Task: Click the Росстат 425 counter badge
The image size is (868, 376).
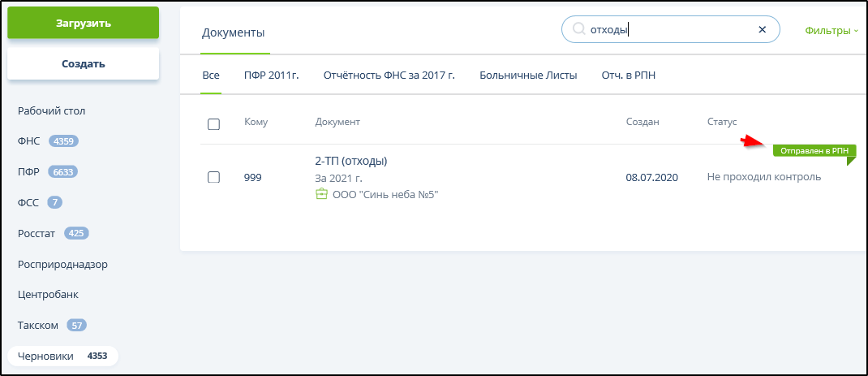Action: click(x=76, y=234)
